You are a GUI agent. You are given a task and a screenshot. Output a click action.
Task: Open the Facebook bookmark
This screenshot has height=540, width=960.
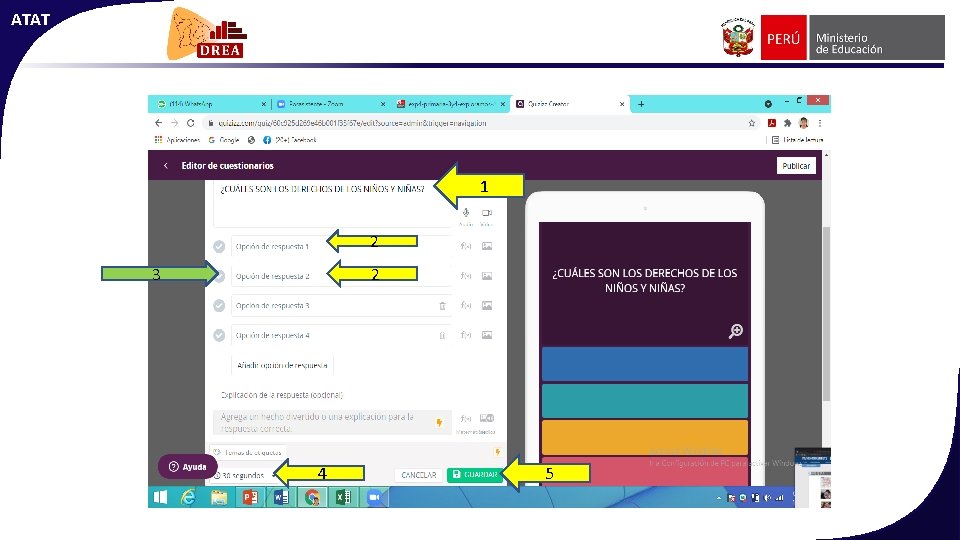coord(290,140)
